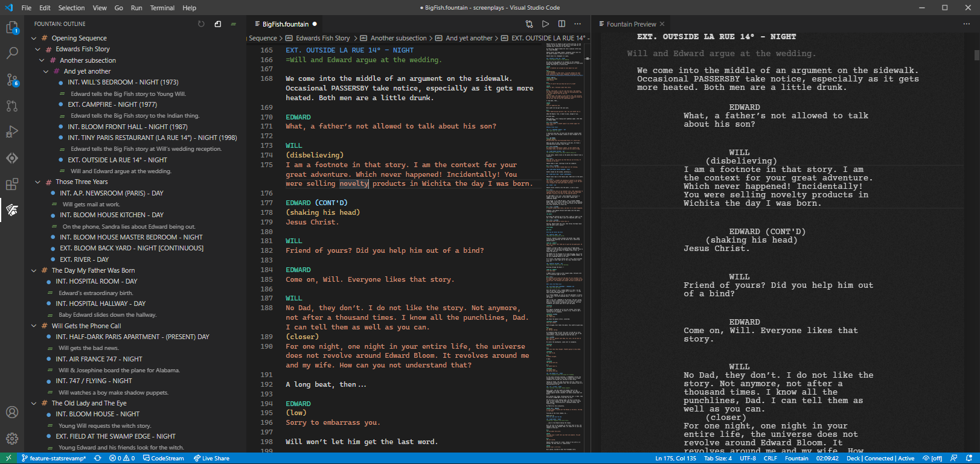Viewport: 980px width, 464px height.
Task: Collapse And yet another outline node
Action: pos(46,71)
